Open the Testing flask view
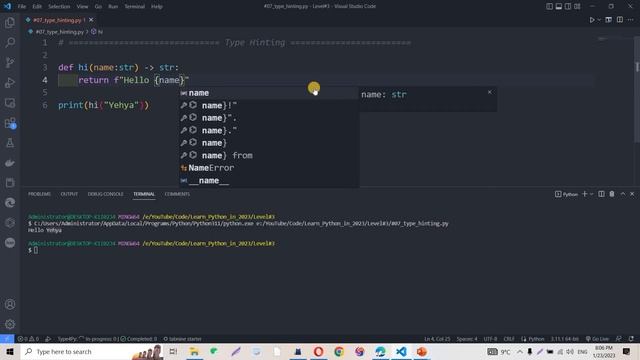This screenshot has height=360, width=640. (10, 143)
